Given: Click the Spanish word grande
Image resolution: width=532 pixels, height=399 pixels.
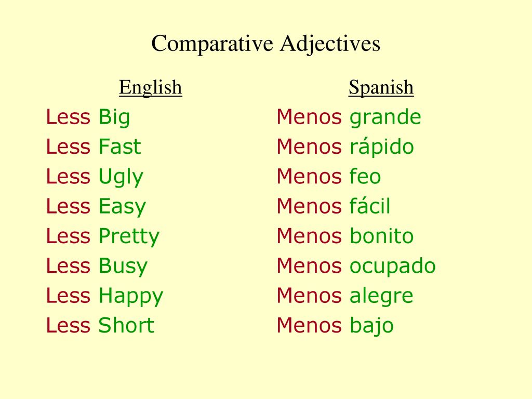Looking at the screenshot, I should coord(385,118).
